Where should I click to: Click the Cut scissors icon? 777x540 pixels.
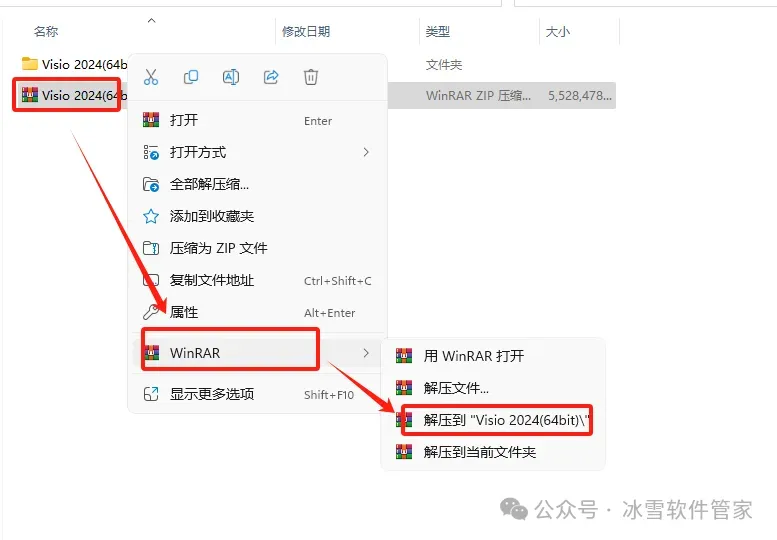pyautogui.click(x=151, y=77)
